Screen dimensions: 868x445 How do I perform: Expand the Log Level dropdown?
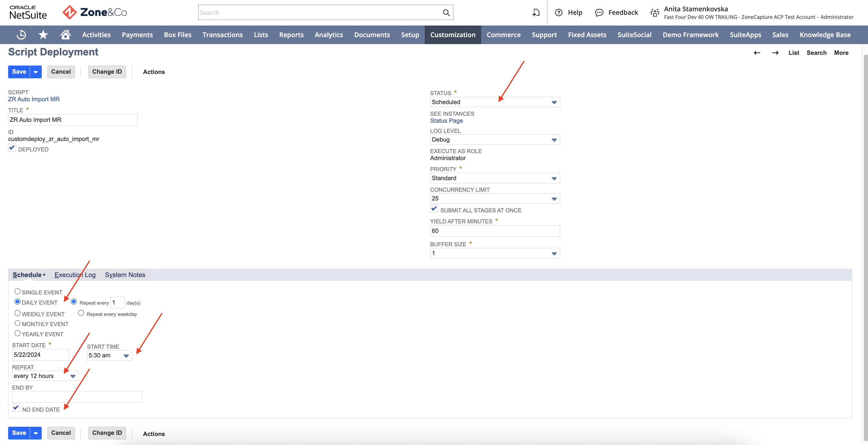(x=495, y=140)
